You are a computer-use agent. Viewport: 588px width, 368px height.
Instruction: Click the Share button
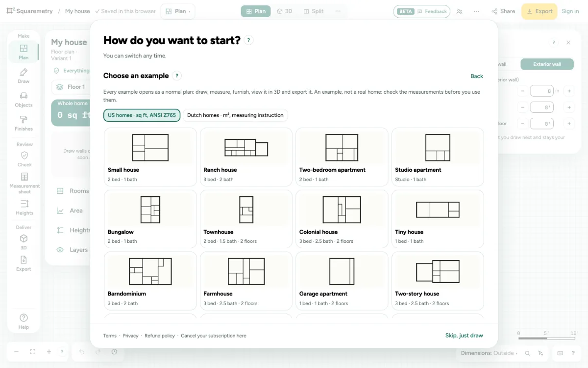503,11
